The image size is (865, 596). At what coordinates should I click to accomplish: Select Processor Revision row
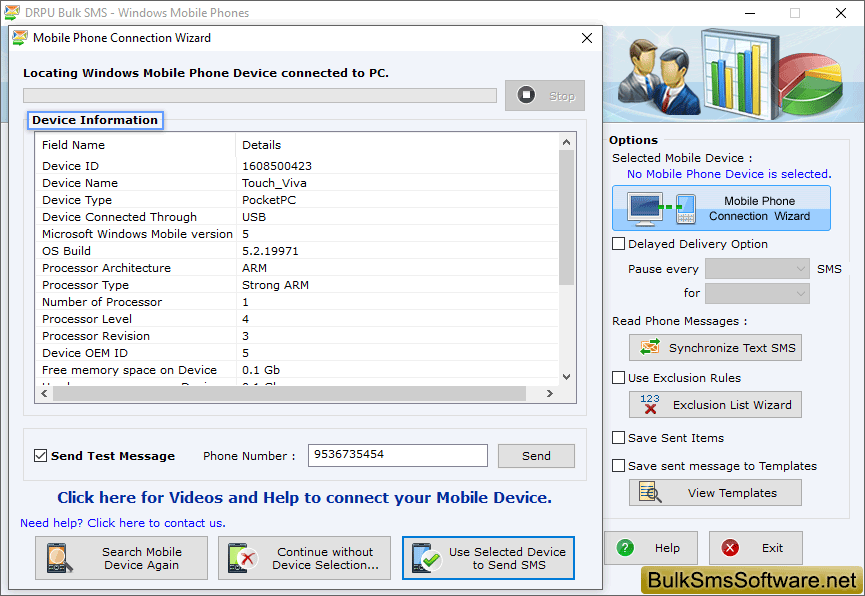(x=298, y=336)
